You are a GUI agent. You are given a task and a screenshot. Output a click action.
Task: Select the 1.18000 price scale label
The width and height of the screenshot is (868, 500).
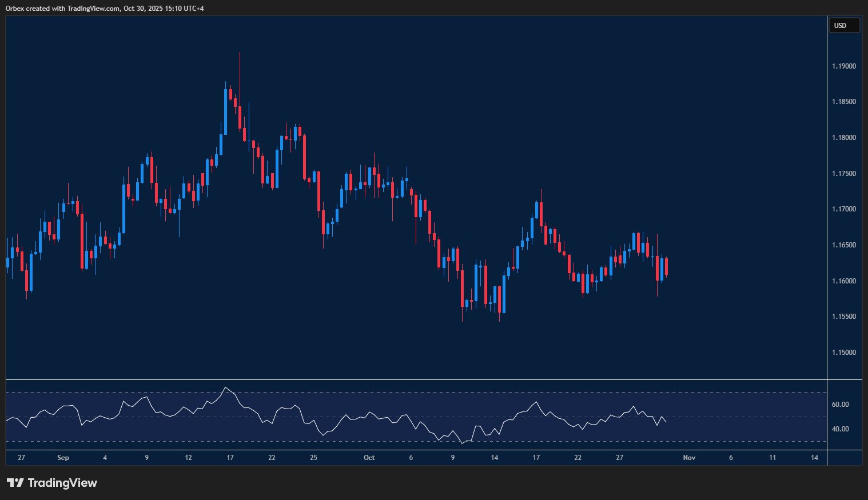(843, 138)
